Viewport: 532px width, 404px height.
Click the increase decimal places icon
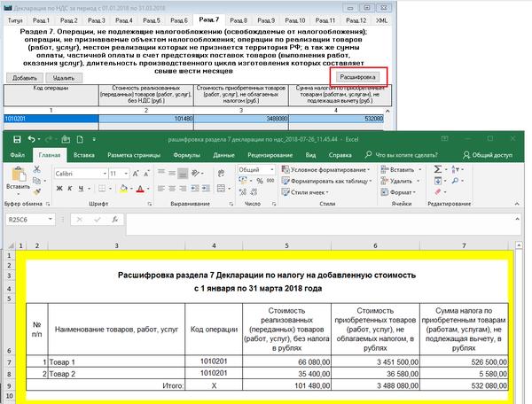click(x=243, y=192)
